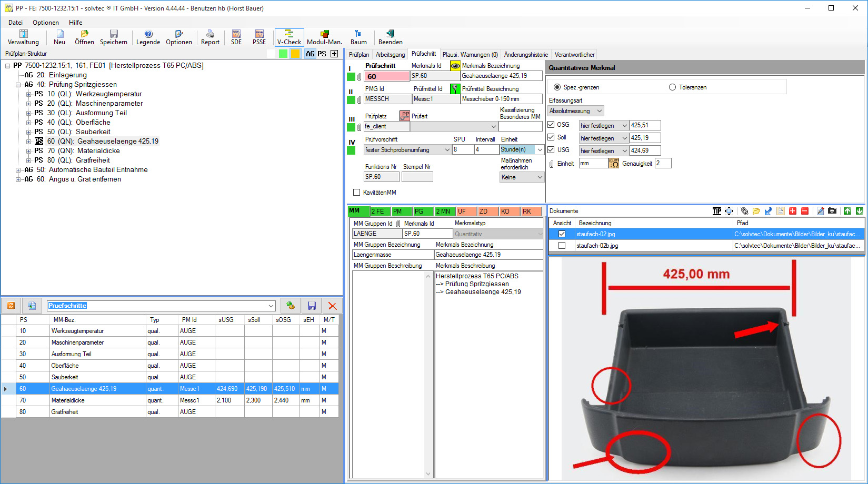Click the red plus icon to add document
The width and height of the screenshot is (868, 484).
pyautogui.click(x=793, y=211)
